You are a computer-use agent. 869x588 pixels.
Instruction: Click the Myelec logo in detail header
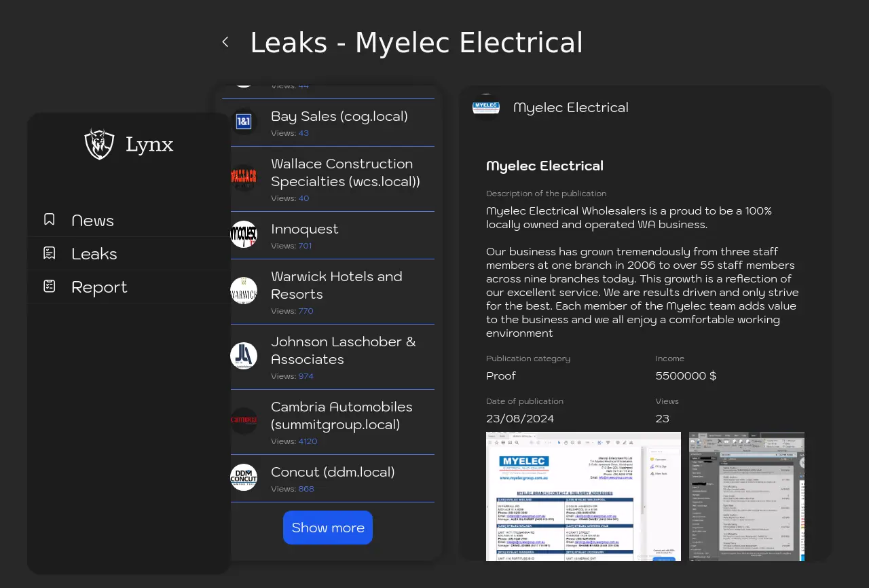tap(486, 107)
